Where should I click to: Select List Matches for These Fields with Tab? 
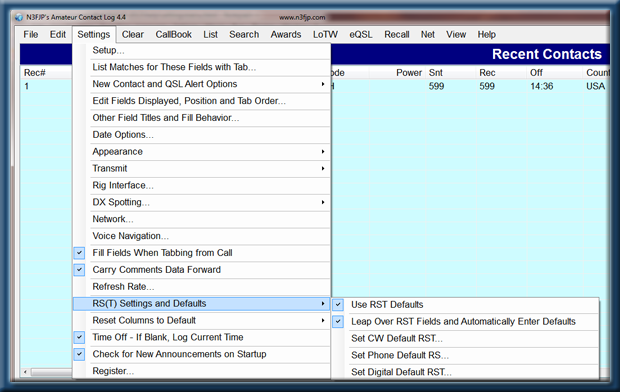pyautogui.click(x=202, y=67)
